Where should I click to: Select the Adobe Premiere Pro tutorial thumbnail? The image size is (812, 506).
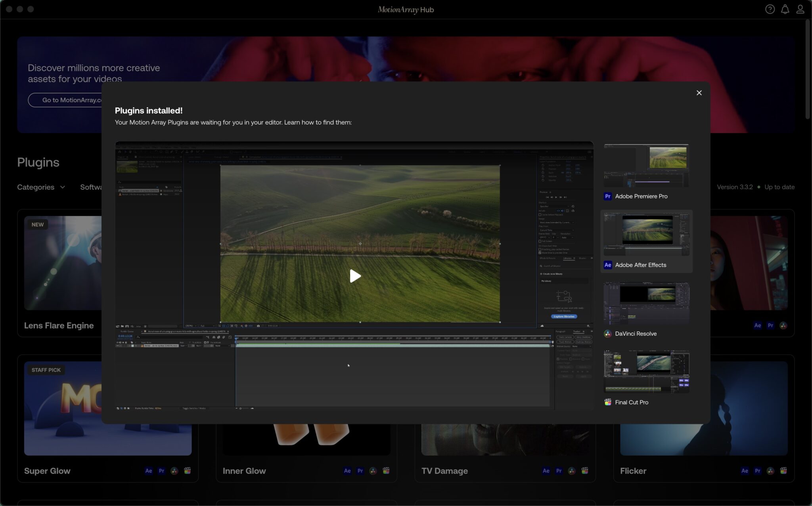(646, 166)
